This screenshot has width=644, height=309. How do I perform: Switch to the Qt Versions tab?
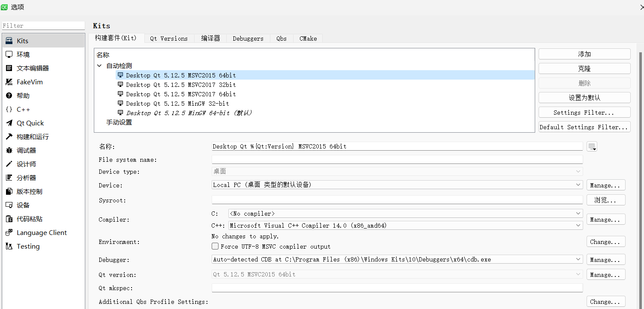[x=169, y=39]
